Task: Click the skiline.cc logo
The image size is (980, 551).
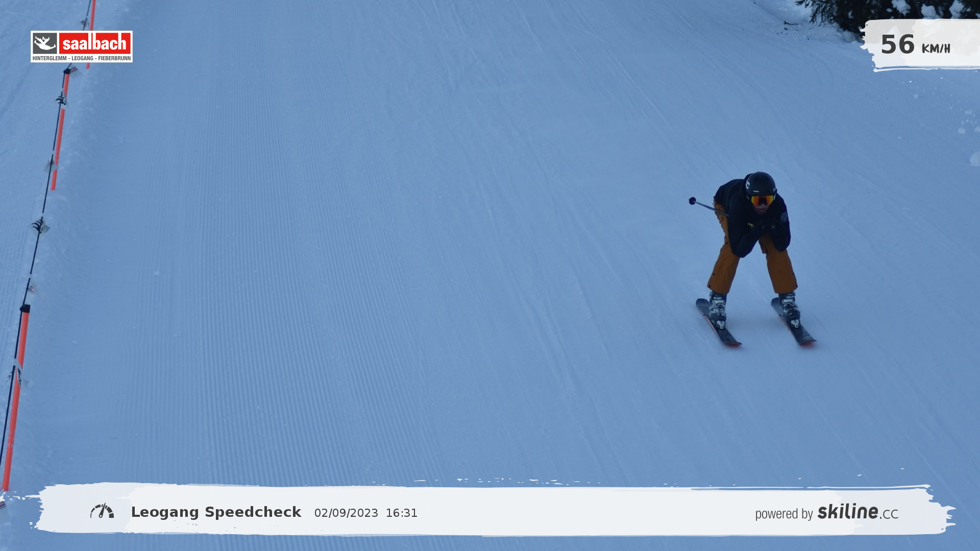Action: [x=857, y=512]
